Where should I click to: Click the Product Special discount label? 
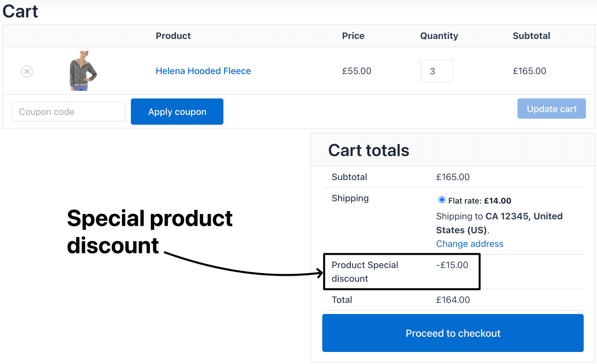coord(365,272)
